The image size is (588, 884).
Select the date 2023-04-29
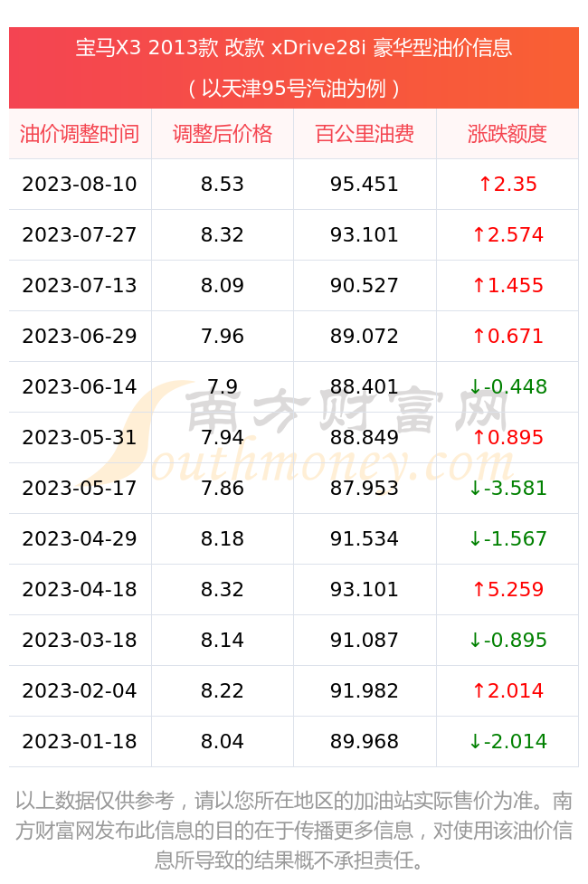[x=80, y=539]
